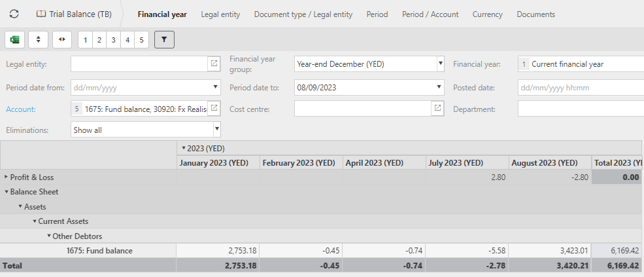Click the Account label link
The height and width of the screenshot is (277, 644).
coord(20,109)
